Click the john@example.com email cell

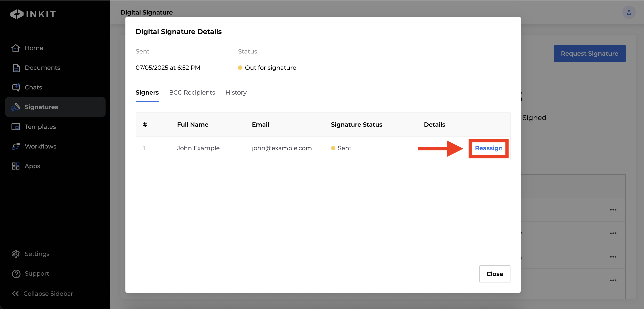(282, 148)
